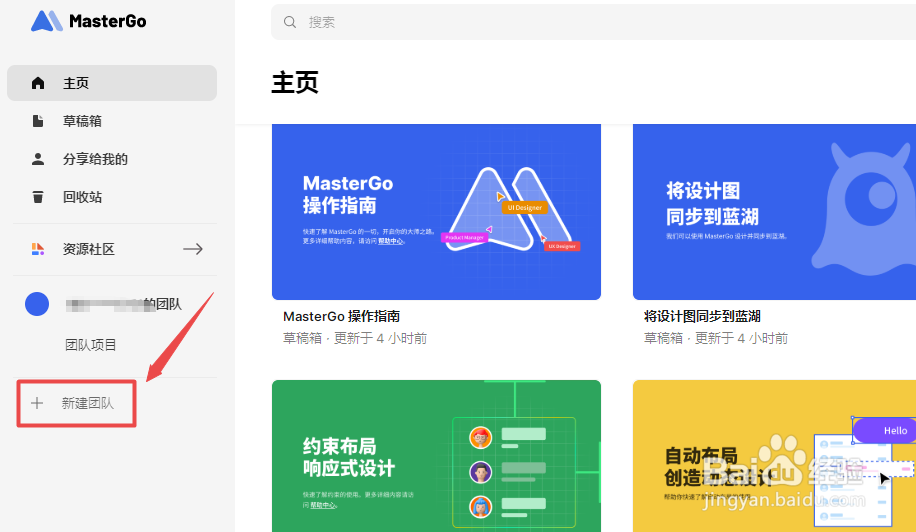This screenshot has width=916, height=532.
Task: Click the magnifier icon in search bar
Action: pos(290,22)
